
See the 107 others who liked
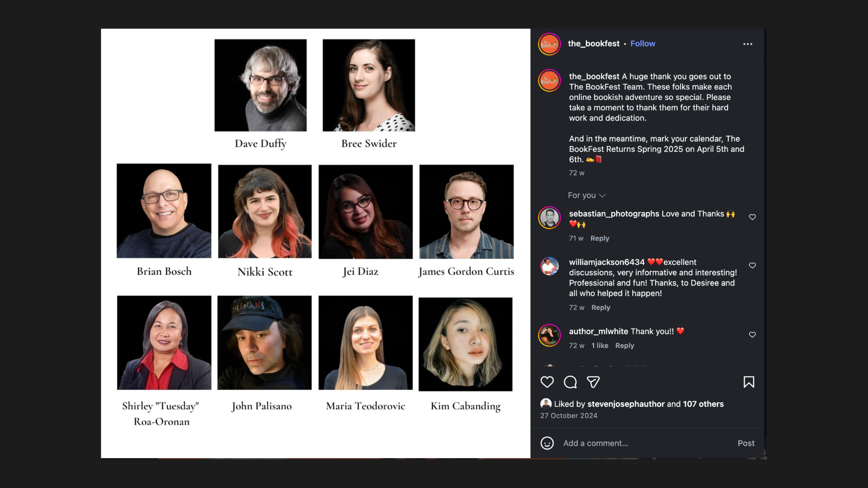click(x=703, y=404)
